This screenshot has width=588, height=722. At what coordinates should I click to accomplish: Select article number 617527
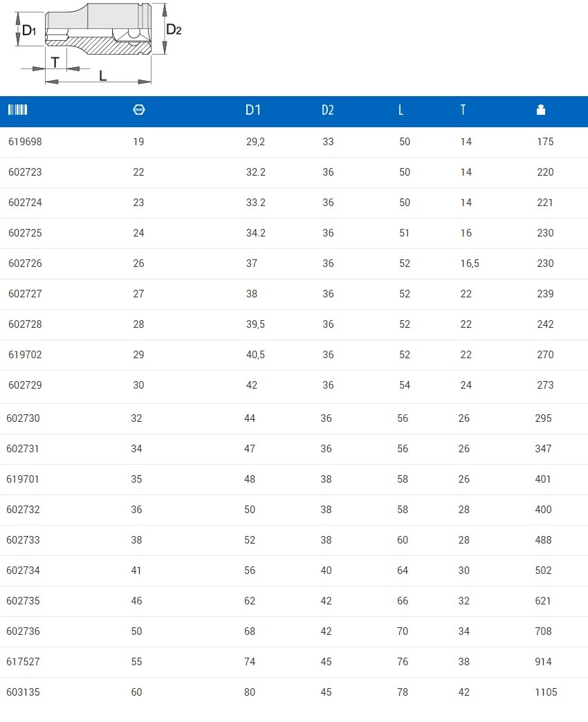coord(23,662)
